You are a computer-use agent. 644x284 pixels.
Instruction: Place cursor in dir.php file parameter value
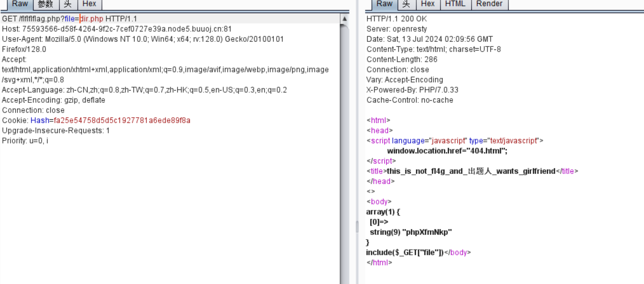[x=92, y=19]
